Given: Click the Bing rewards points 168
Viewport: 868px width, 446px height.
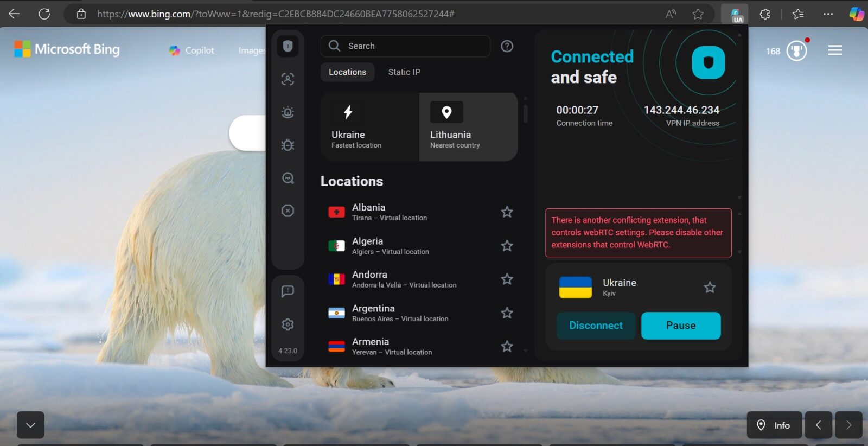Looking at the screenshot, I should [773, 52].
